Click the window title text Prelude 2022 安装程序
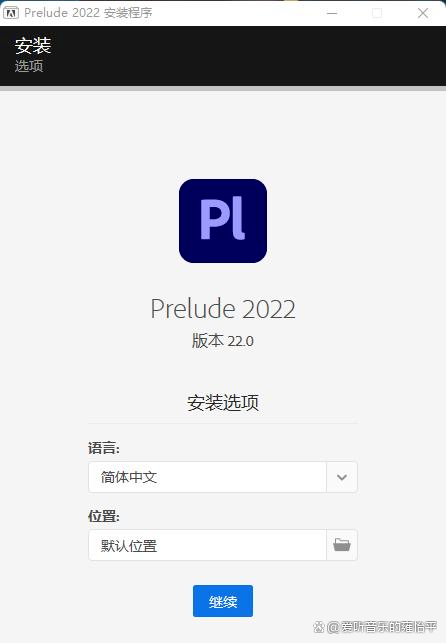446x643 pixels. [88, 13]
